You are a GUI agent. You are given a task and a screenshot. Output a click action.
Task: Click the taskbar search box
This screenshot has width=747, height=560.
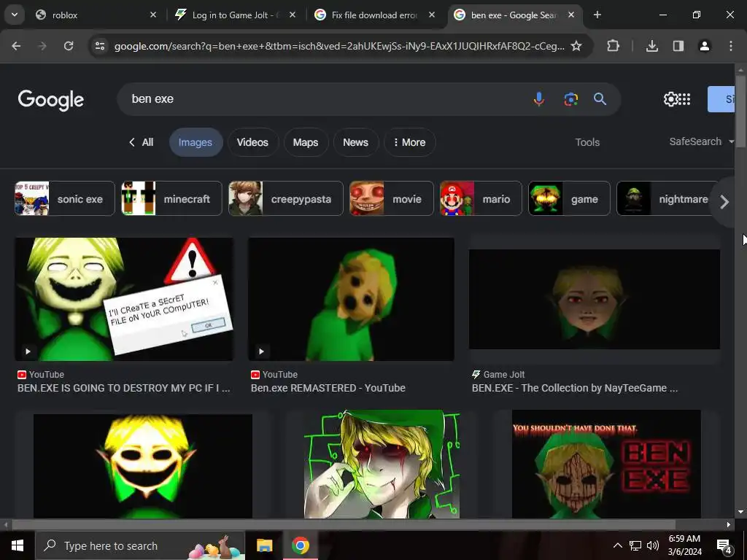pos(140,545)
